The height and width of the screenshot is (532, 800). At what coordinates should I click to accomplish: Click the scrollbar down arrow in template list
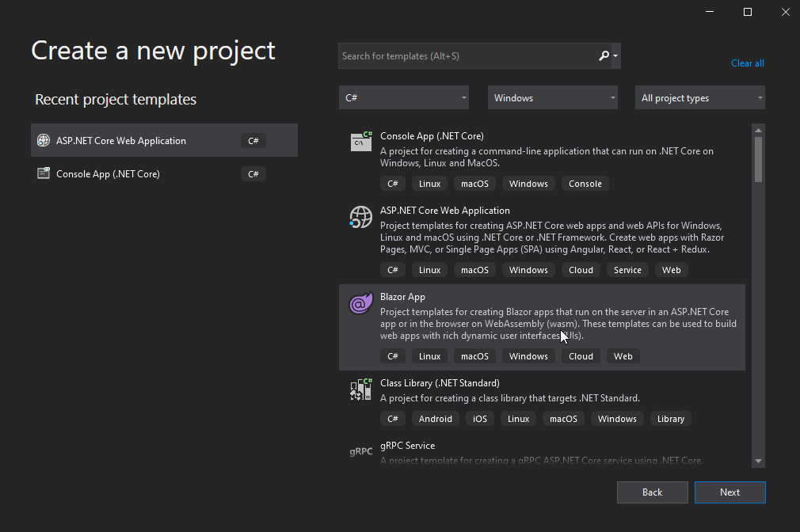click(758, 461)
